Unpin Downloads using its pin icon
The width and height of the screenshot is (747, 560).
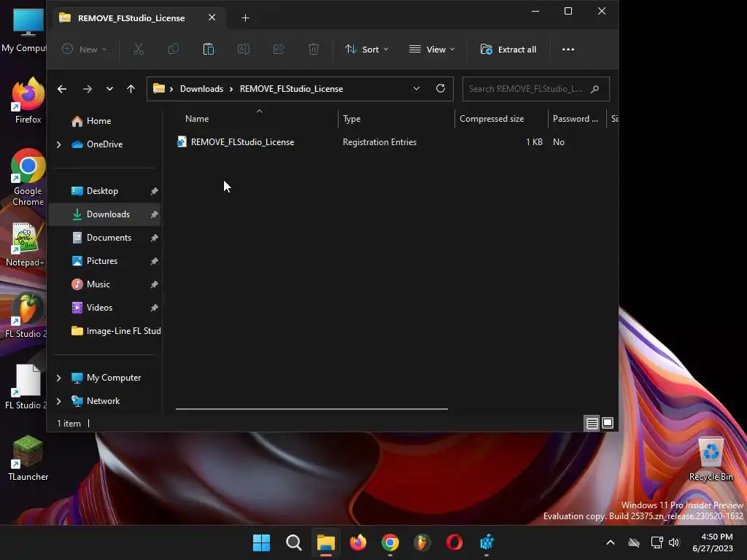155,214
